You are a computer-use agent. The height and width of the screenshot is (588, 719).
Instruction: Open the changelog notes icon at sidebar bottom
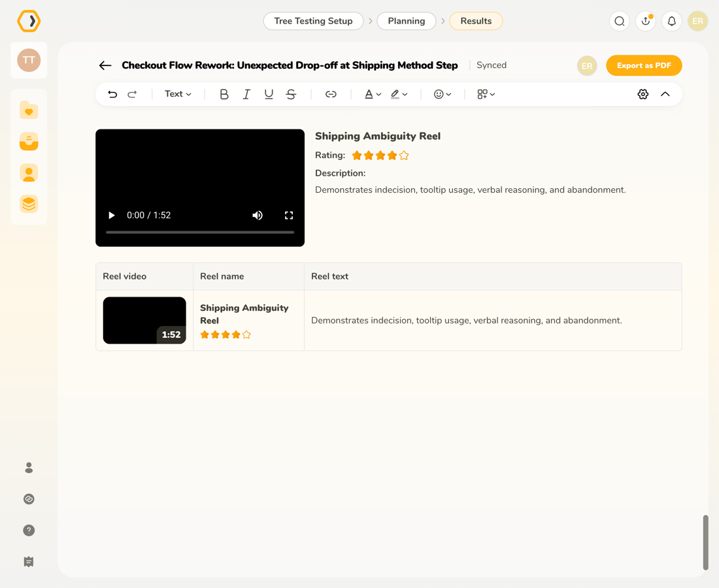[29, 561]
